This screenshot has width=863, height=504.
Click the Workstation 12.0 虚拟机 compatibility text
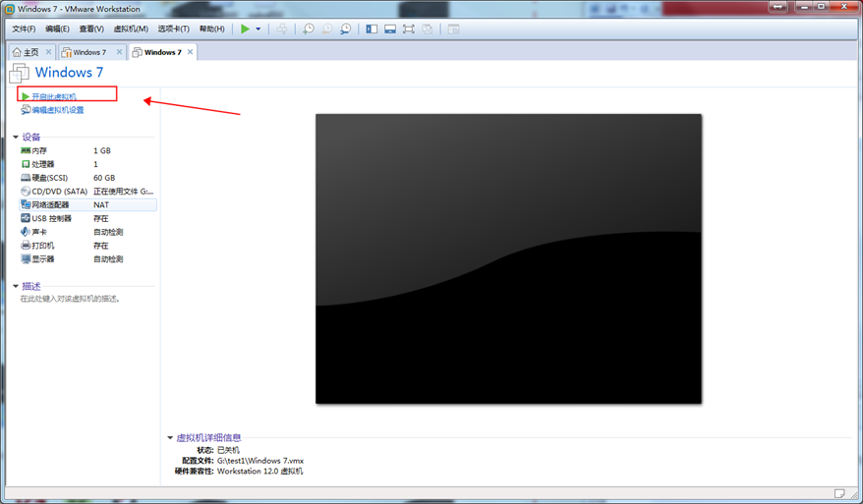tap(259, 471)
